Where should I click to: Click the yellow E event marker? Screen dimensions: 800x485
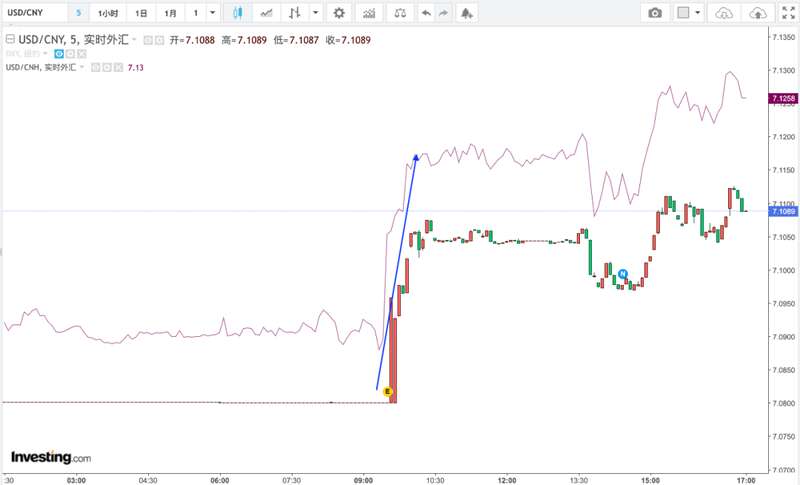pos(388,392)
